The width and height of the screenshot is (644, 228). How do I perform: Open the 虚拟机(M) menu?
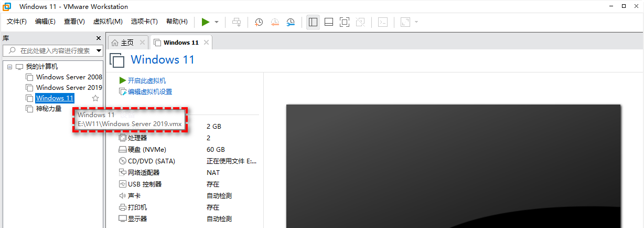108,22
